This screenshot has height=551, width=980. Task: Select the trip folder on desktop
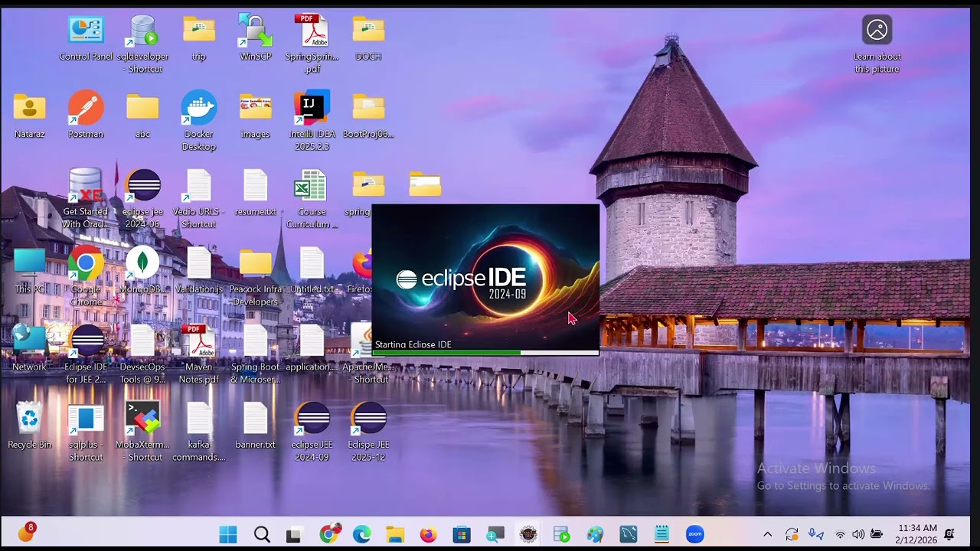199,37
